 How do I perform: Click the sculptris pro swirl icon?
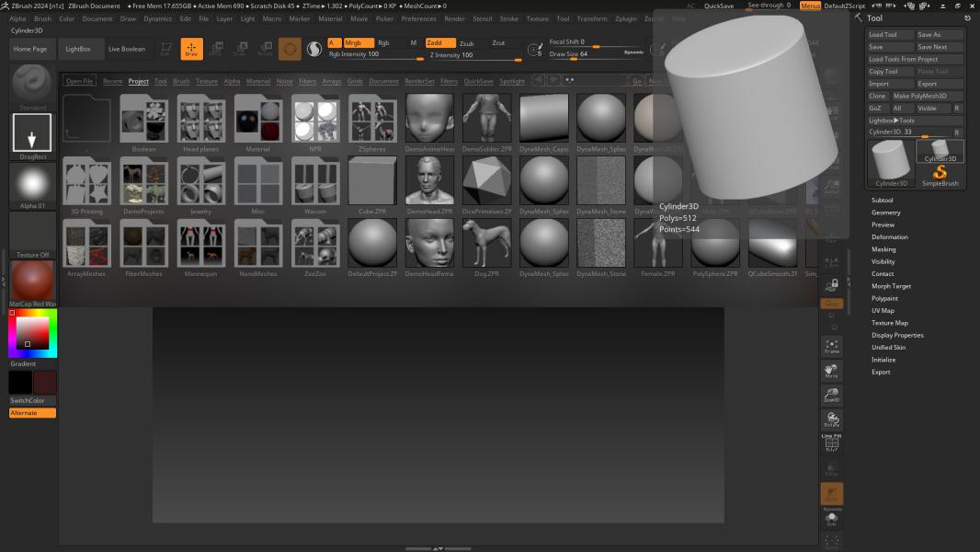point(314,49)
